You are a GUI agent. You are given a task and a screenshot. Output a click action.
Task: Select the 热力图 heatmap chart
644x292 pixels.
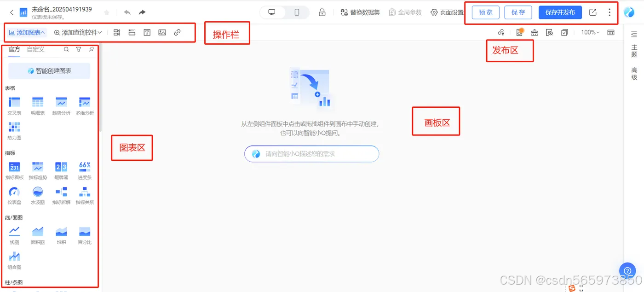click(14, 127)
